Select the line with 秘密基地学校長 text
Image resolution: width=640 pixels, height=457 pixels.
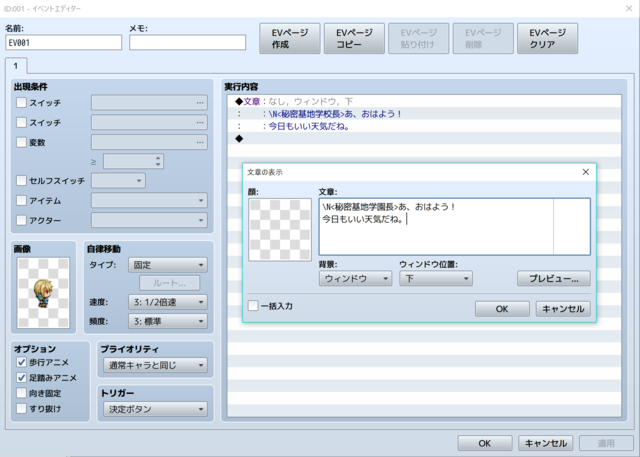point(424,114)
